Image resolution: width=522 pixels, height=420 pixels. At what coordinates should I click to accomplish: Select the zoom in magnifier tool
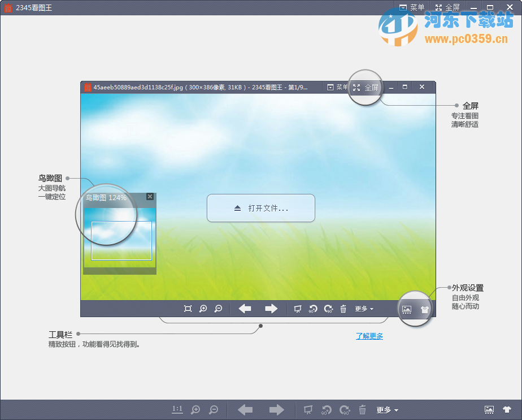click(x=203, y=309)
